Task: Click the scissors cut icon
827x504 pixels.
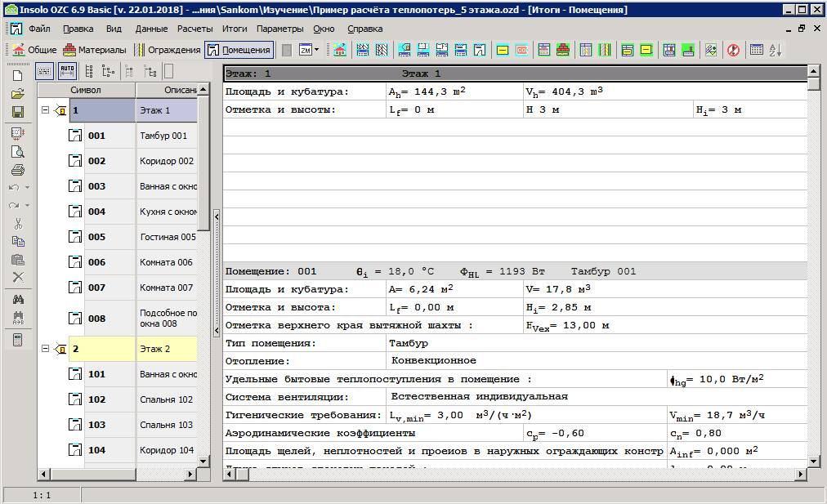Action: tap(18, 224)
